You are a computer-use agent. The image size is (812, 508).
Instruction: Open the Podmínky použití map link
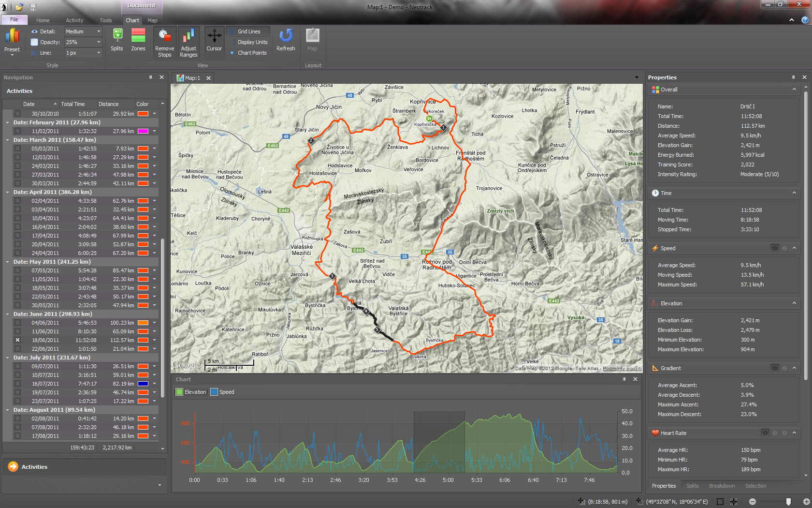[622, 368]
